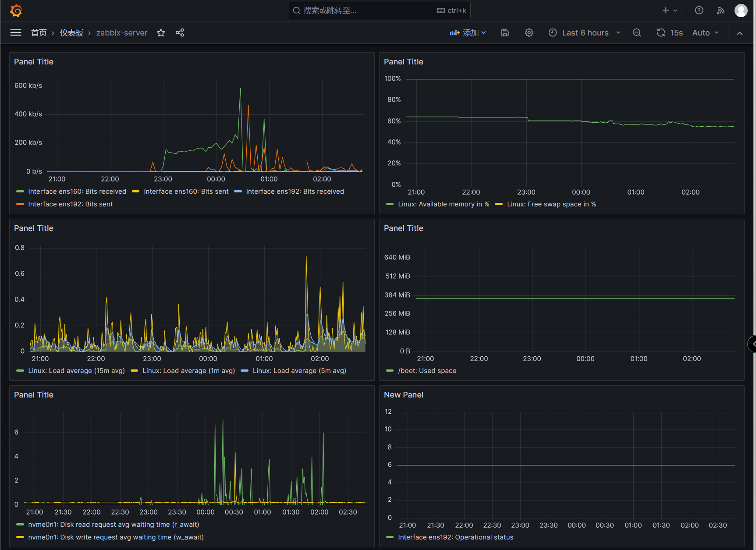Screen dimensions: 756x550
Task: Toggle Linux: Free swap space in % series
Action: point(551,204)
